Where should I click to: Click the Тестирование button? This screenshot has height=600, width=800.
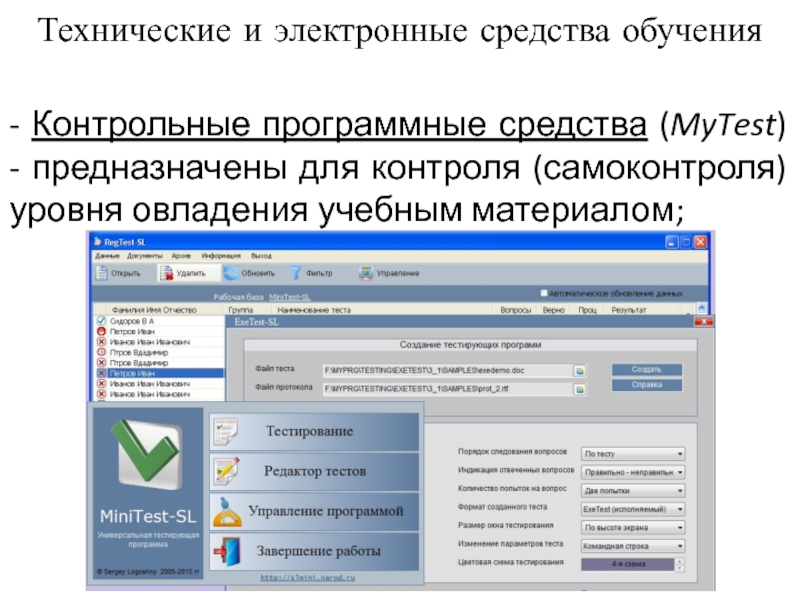(x=314, y=432)
